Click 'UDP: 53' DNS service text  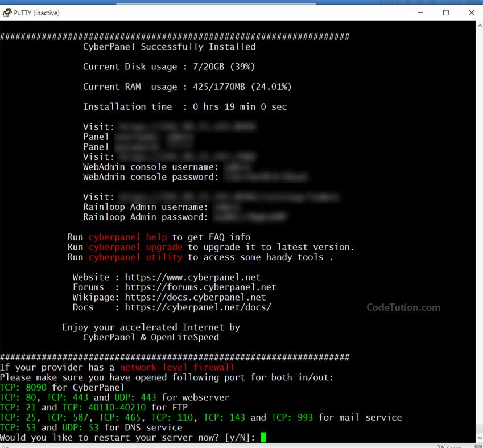(x=80, y=428)
